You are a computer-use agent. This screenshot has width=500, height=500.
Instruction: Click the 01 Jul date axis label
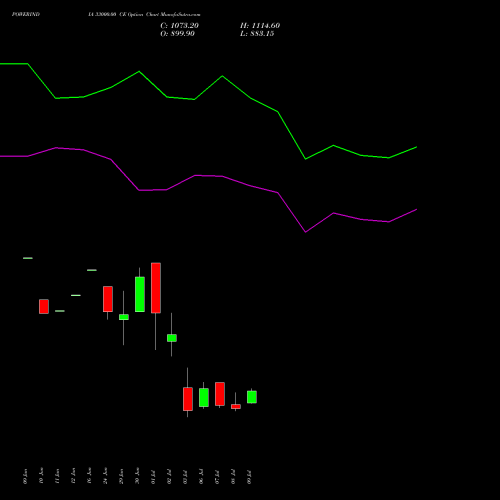153,477
